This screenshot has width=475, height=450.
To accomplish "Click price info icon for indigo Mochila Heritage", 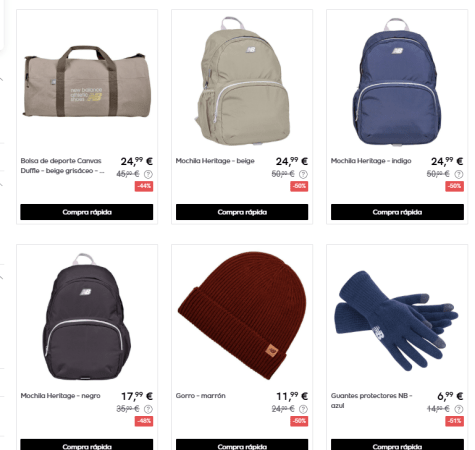I will pyautogui.click(x=459, y=174).
